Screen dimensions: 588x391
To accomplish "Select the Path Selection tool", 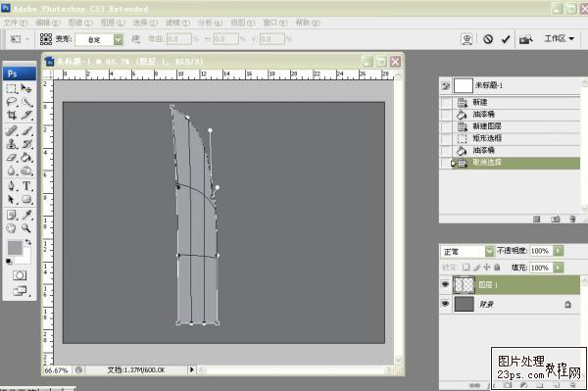I will tap(12, 199).
